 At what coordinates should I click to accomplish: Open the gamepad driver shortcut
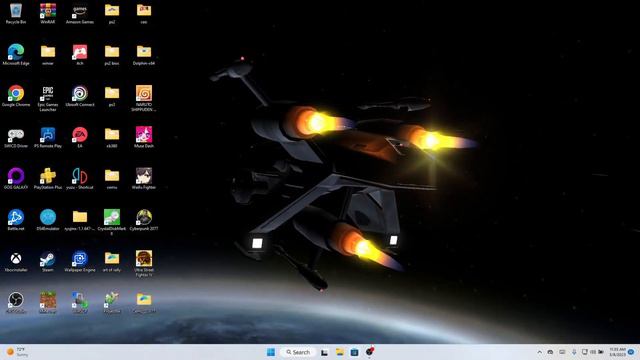click(16, 137)
